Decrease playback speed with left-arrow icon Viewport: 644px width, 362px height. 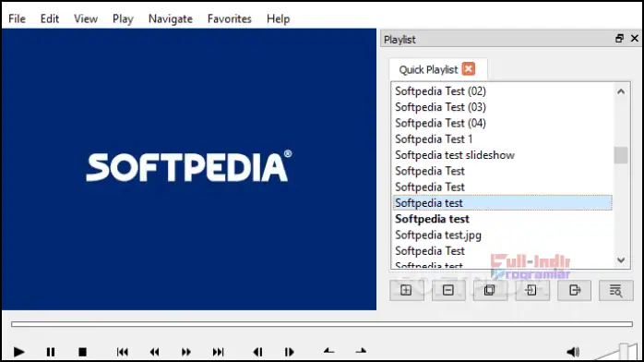click(329, 351)
